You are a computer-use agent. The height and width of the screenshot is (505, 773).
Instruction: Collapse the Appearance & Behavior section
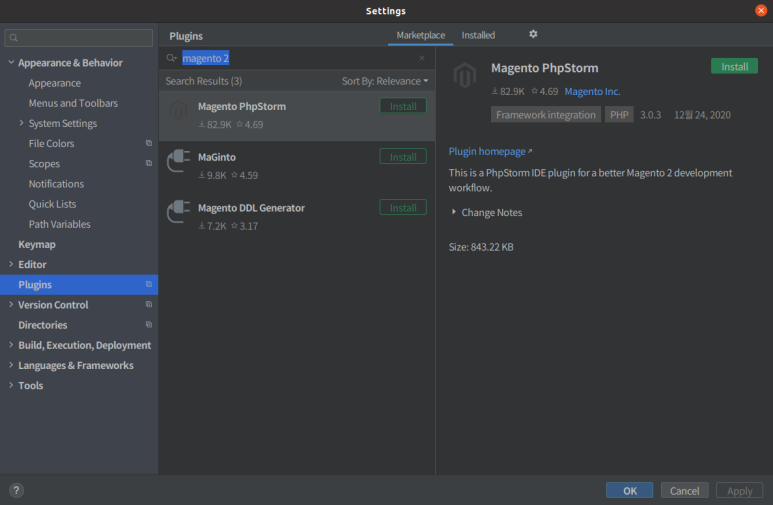pos(11,62)
